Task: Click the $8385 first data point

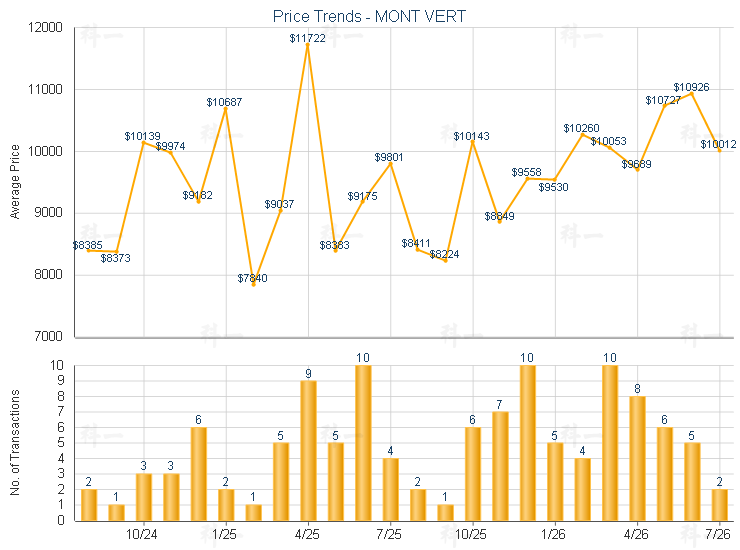Action: pos(89,251)
